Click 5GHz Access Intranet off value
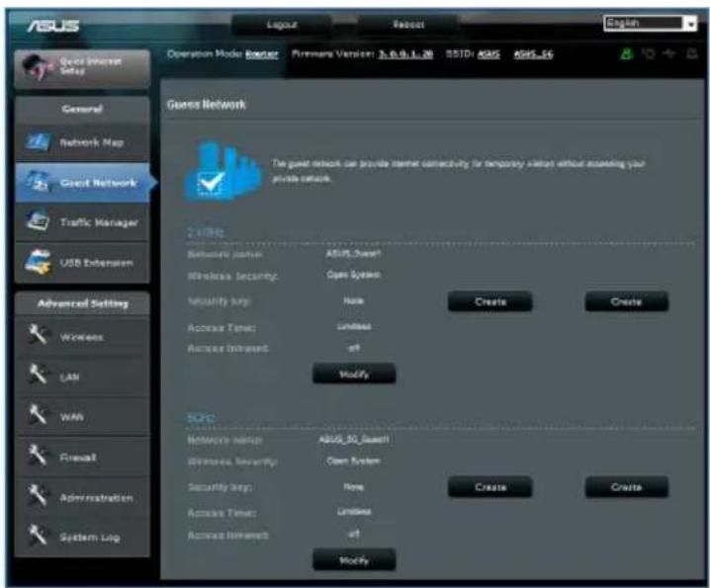This screenshot has height=588, width=710. (354, 534)
